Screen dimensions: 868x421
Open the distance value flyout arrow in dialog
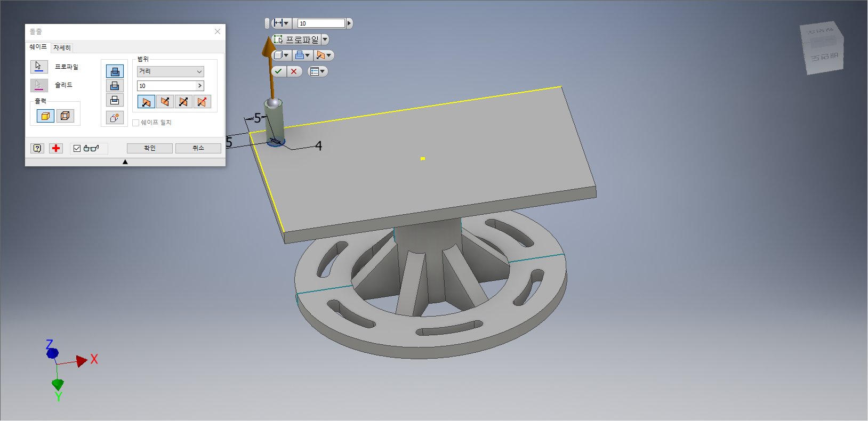(200, 86)
